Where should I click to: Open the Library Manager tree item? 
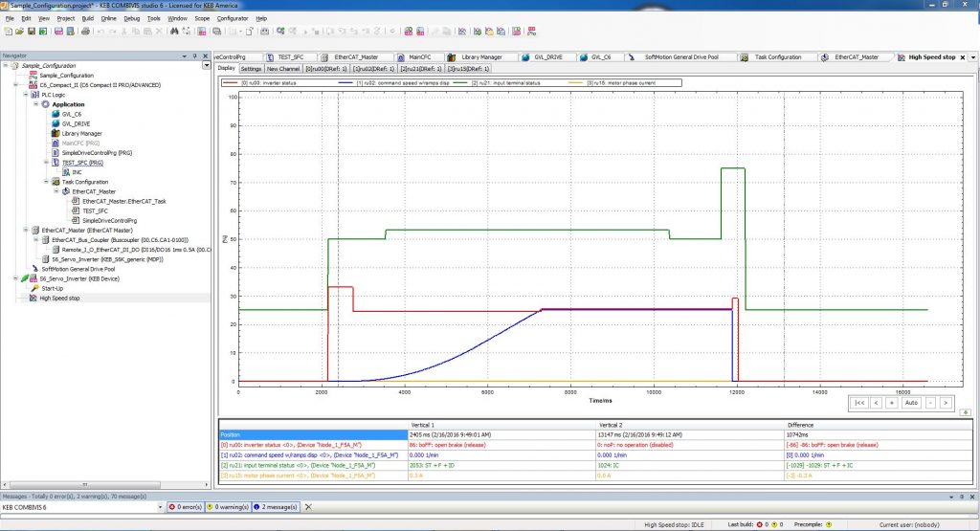81,133
